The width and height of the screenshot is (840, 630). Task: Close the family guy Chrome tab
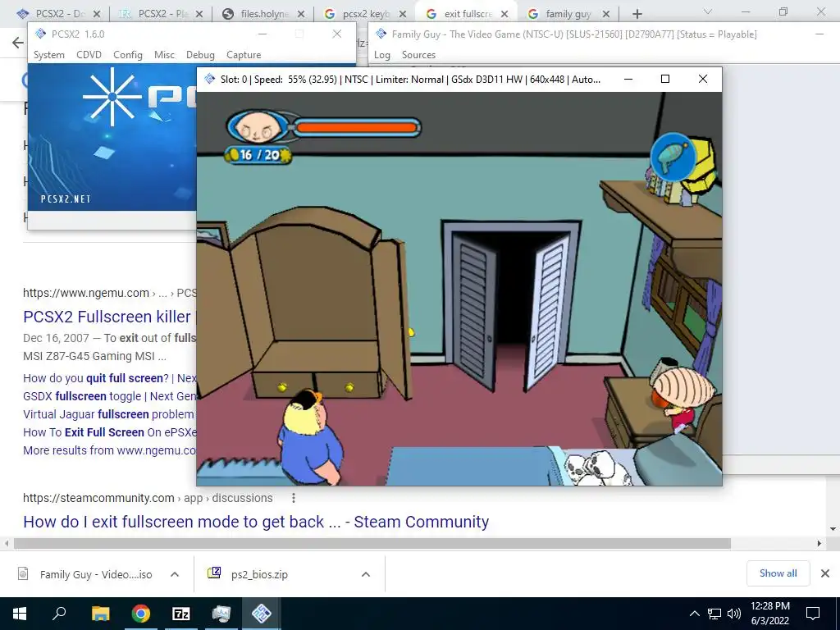point(606,14)
